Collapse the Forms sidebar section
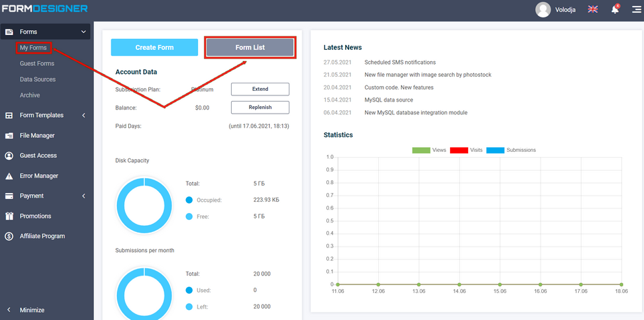Screen dimensions: 644x320 click(x=83, y=32)
